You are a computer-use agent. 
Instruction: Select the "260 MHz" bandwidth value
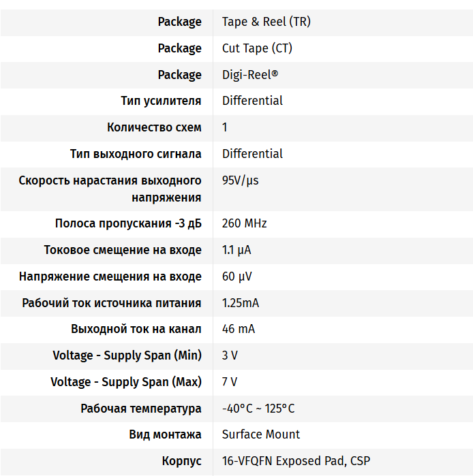click(x=245, y=223)
